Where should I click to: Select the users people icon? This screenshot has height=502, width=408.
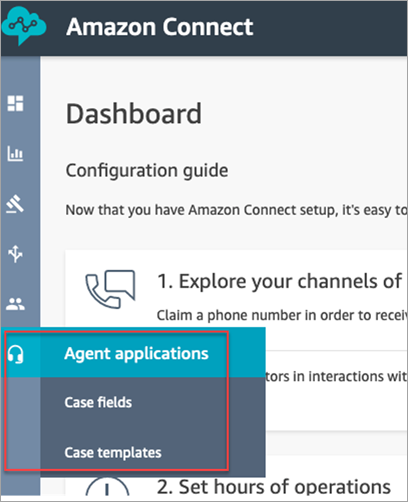(16, 304)
